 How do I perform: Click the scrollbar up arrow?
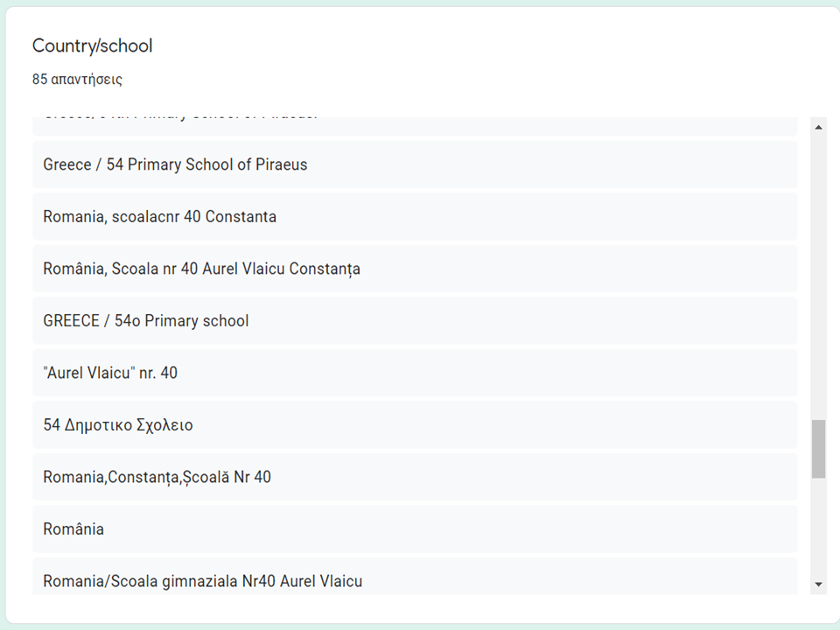tap(819, 128)
